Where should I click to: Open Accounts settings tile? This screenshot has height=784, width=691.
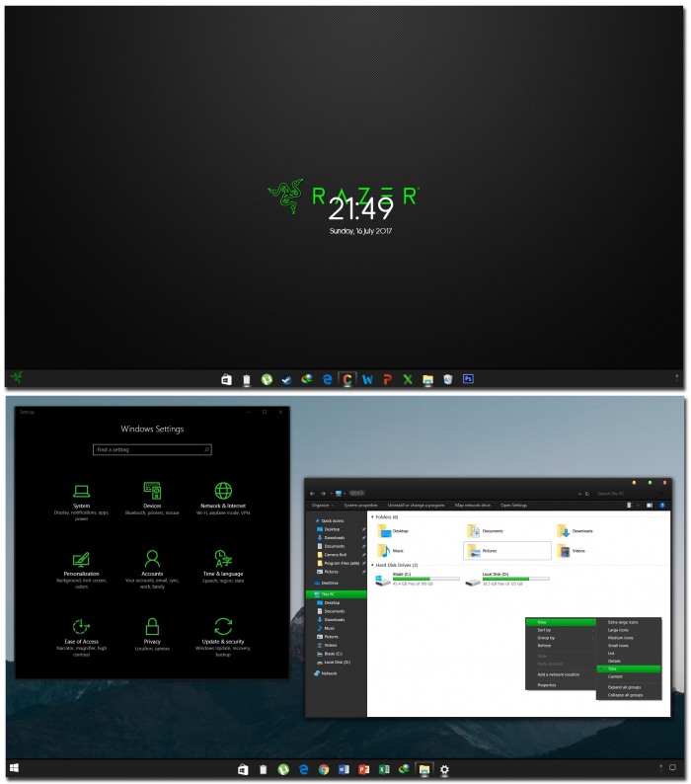click(152, 569)
